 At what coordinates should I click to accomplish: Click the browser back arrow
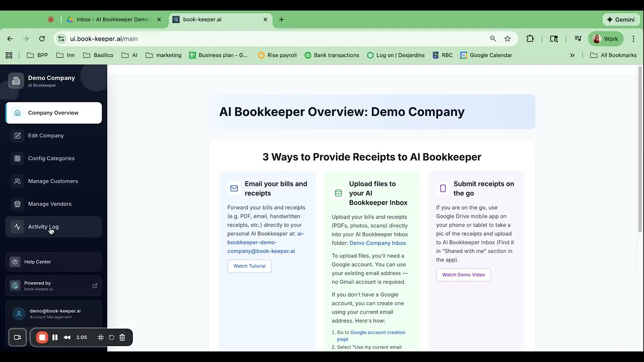click(x=10, y=39)
